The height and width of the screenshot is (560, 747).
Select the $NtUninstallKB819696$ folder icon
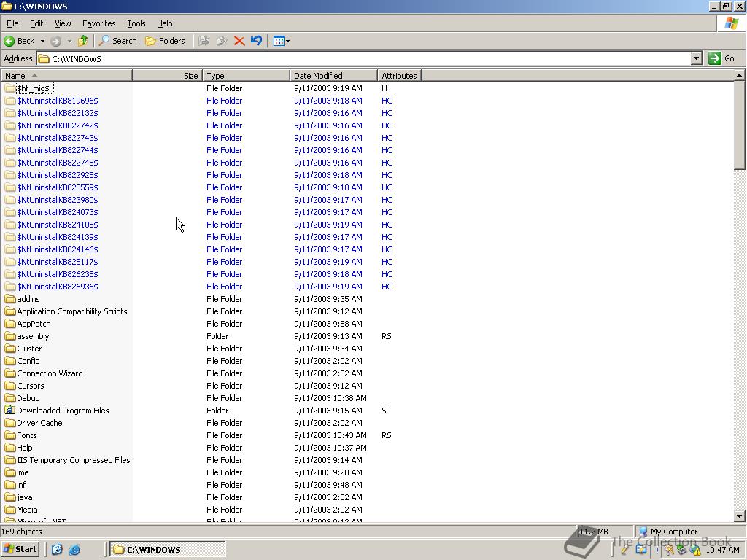coord(10,101)
